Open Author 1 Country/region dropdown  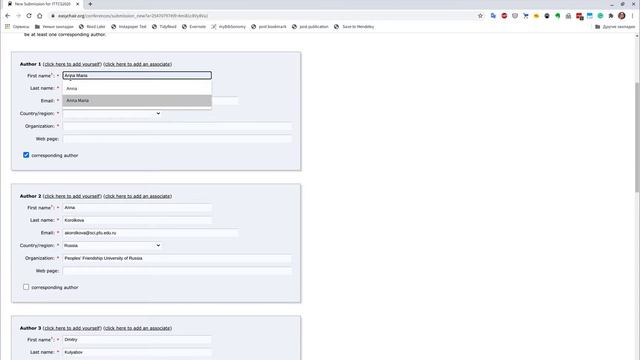112,113
